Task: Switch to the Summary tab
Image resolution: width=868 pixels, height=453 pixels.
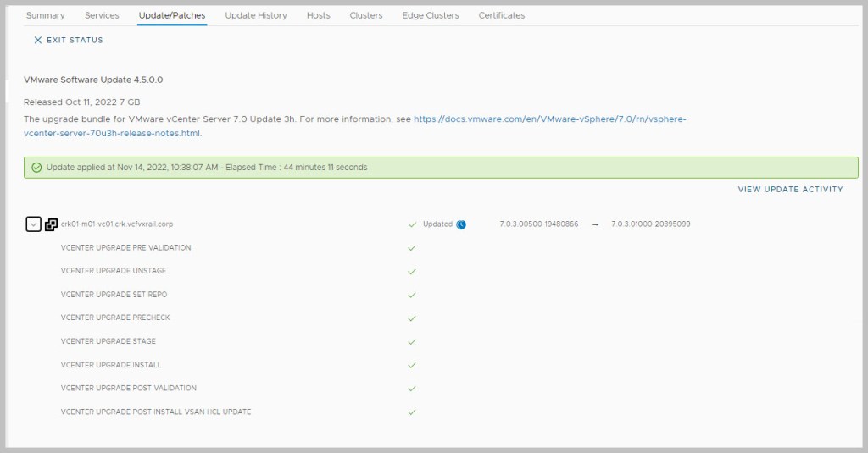Action: tap(45, 15)
